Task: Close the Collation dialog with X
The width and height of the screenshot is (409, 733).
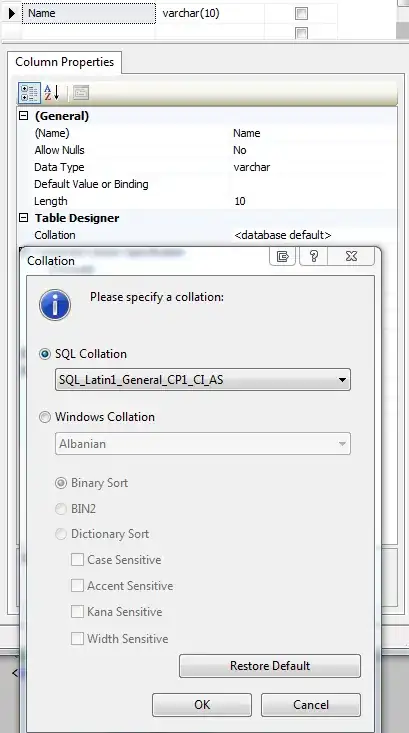Action: click(x=352, y=256)
